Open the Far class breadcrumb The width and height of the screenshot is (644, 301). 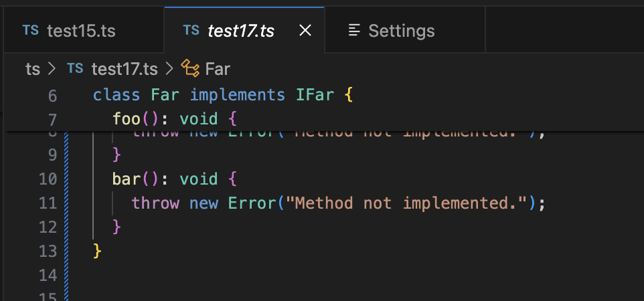tap(218, 68)
